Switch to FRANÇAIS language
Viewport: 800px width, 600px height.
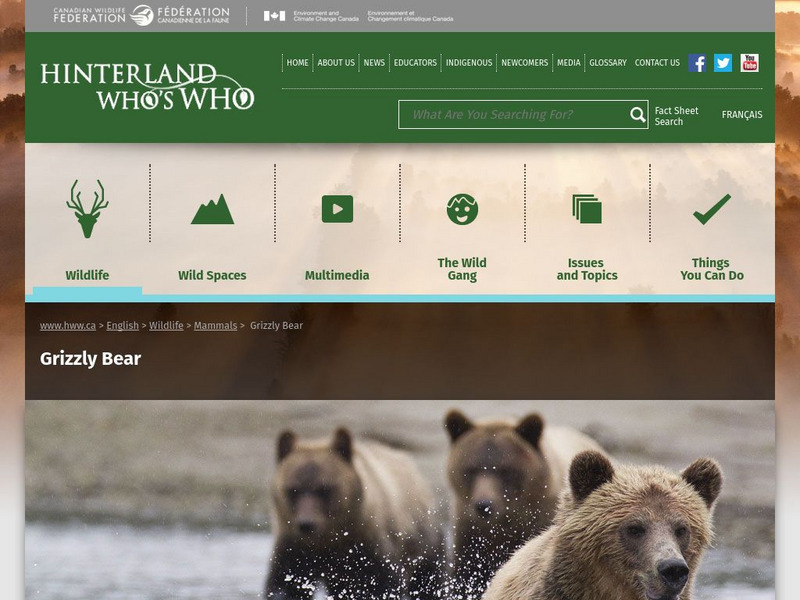(742, 114)
